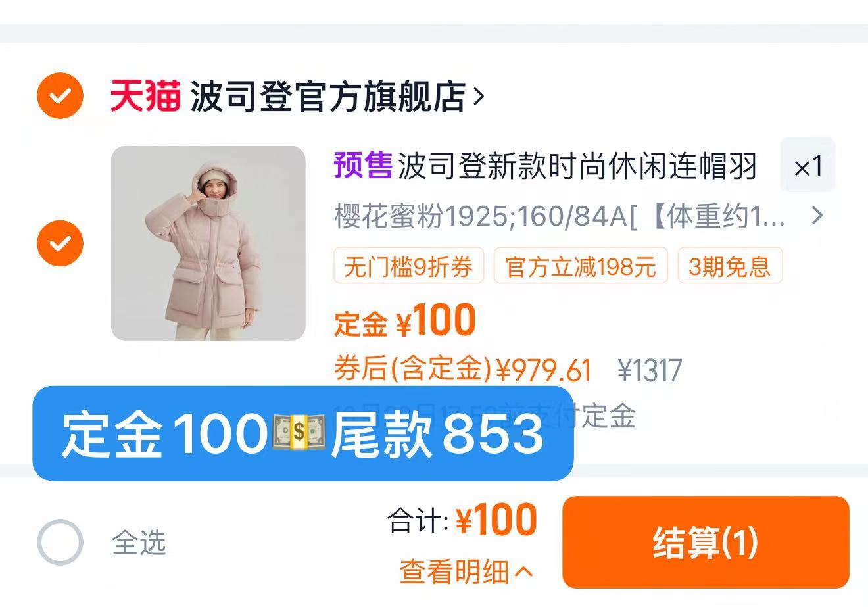Viewport: 868px width, 607px height.
Task: Tap the 合计 ¥100 total amount
Action: (x=462, y=521)
